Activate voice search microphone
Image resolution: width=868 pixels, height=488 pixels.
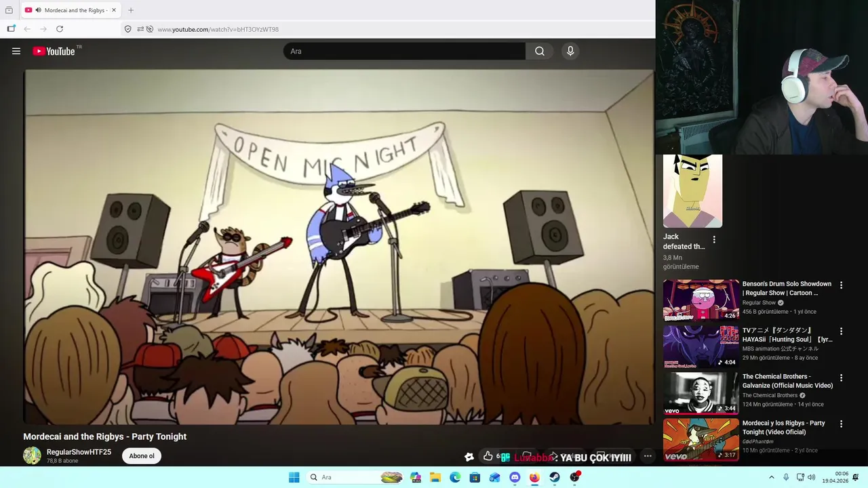(x=570, y=51)
